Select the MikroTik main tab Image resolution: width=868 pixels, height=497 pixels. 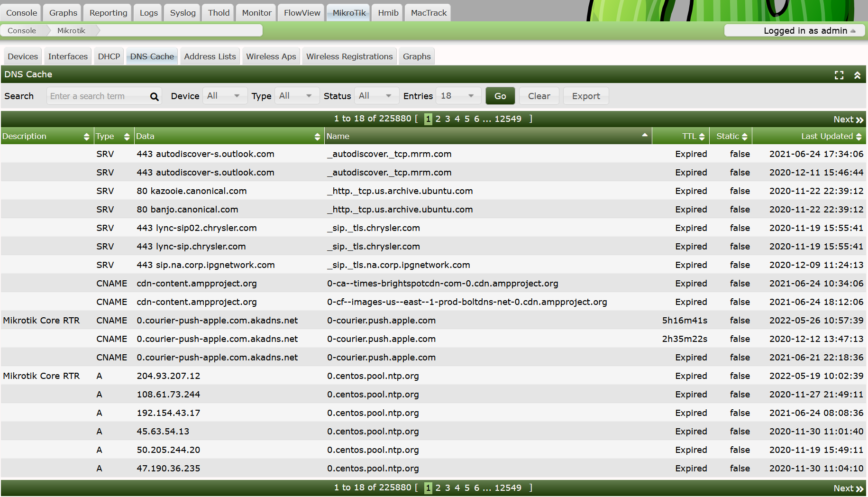tap(349, 13)
